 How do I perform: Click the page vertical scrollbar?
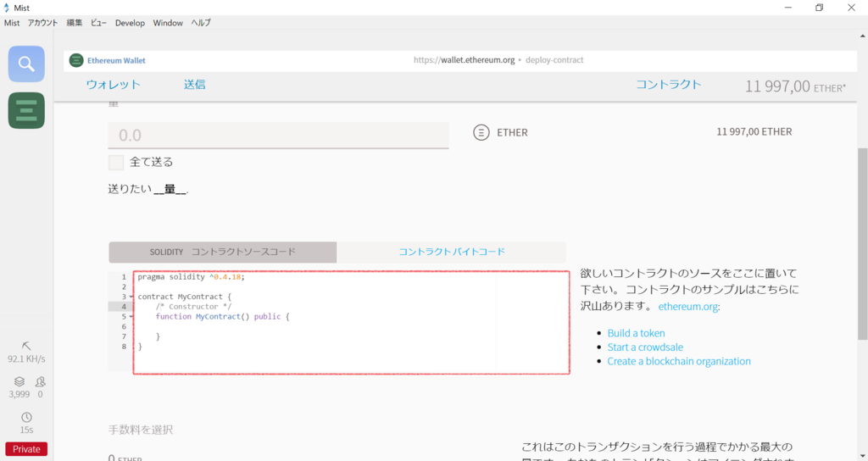862,243
